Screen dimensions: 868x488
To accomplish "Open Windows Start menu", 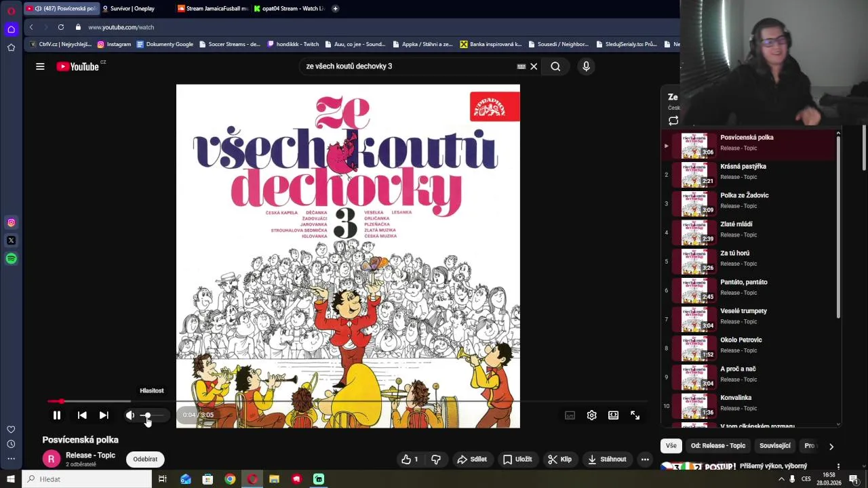I will [11, 479].
